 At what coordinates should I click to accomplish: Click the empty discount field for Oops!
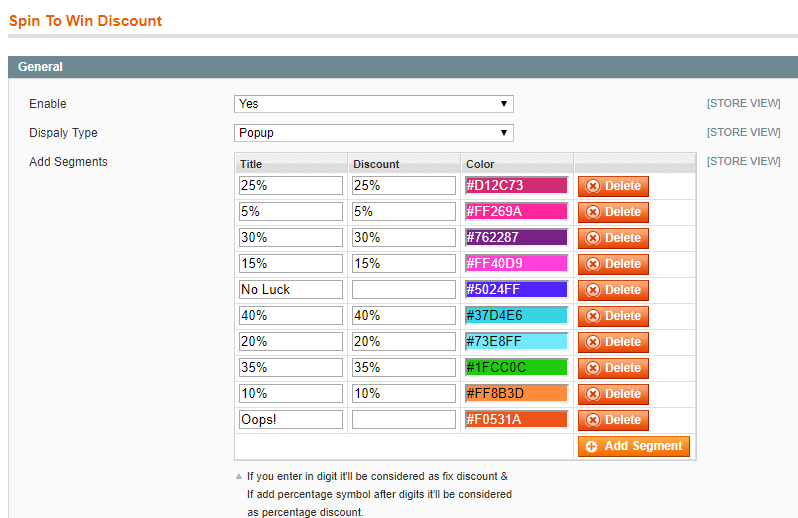(x=403, y=420)
